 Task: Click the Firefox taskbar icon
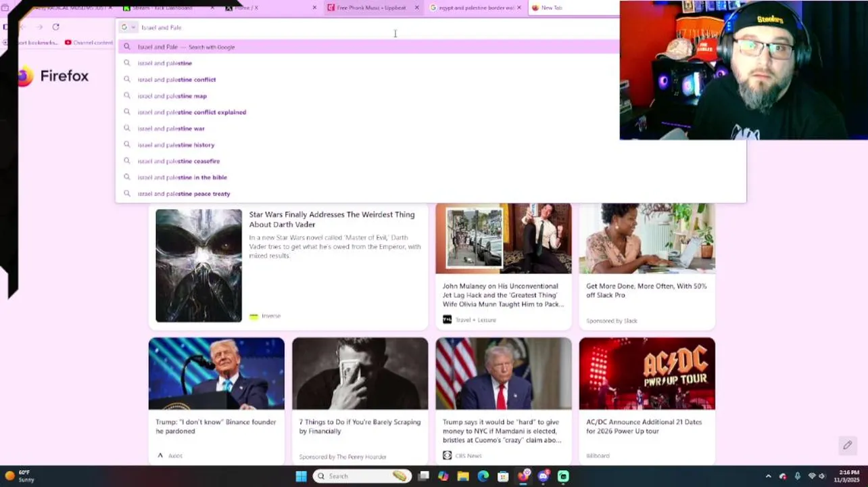pyautogui.click(x=523, y=476)
